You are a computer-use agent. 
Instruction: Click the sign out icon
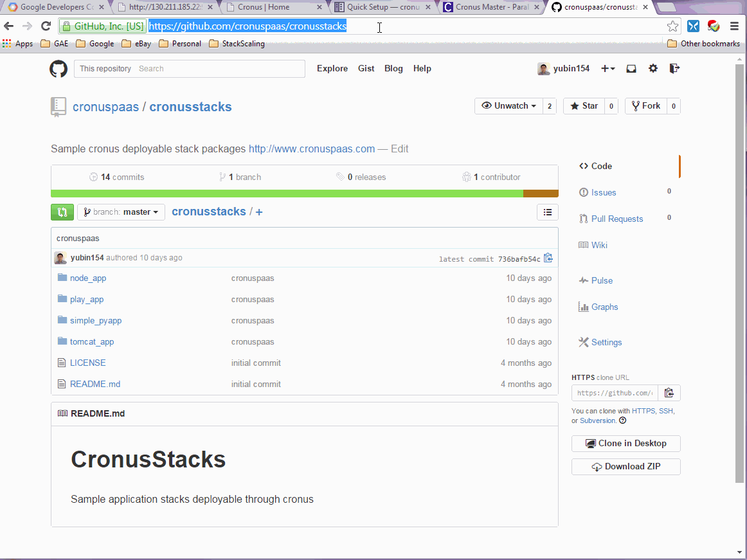coord(674,69)
